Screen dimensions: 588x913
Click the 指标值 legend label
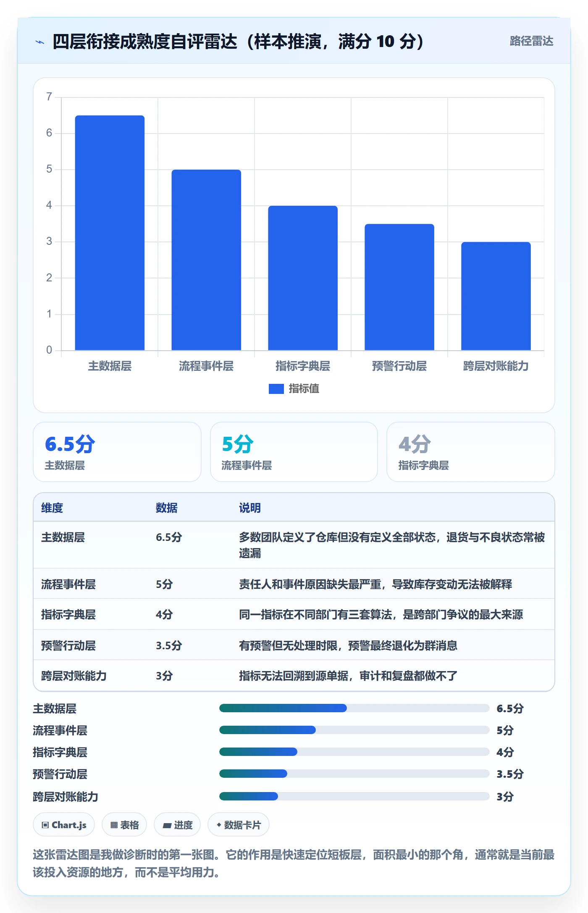click(304, 389)
